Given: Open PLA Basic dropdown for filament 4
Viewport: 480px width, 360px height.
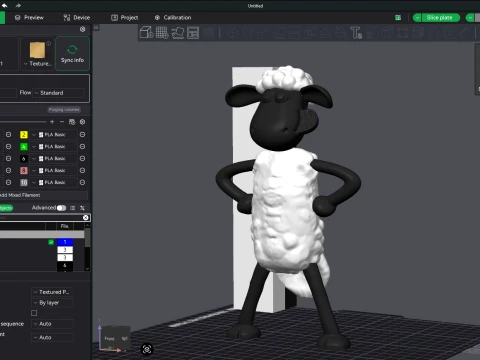Looking at the screenshot, I should 54,146.
